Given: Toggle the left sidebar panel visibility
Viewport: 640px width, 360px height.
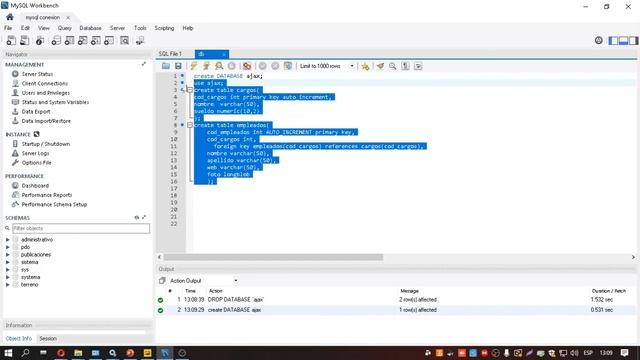Looking at the screenshot, I should coord(613,40).
